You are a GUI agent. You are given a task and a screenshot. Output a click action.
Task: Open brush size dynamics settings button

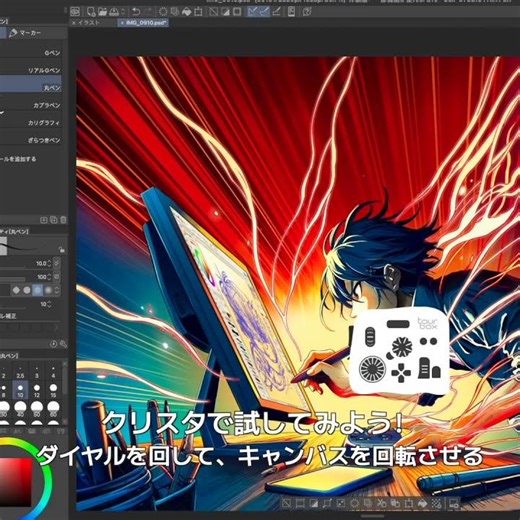point(57,263)
